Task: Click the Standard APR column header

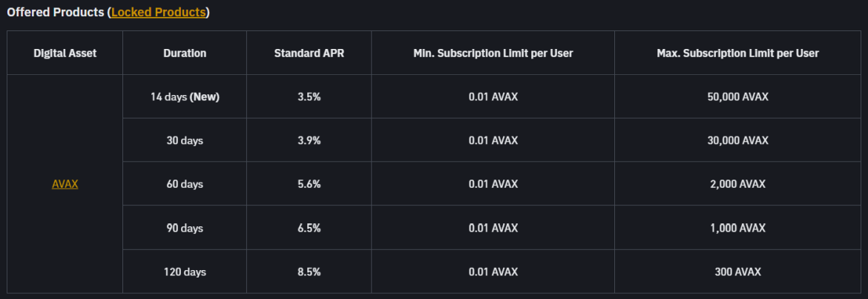Action: coord(309,53)
